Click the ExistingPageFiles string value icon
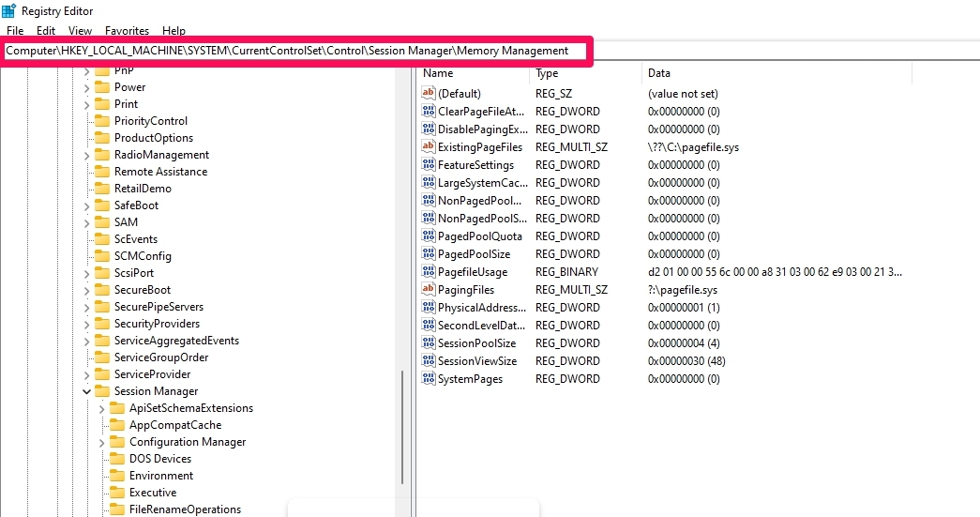Image resolution: width=980 pixels, height=517 pixels. [429, 147]
